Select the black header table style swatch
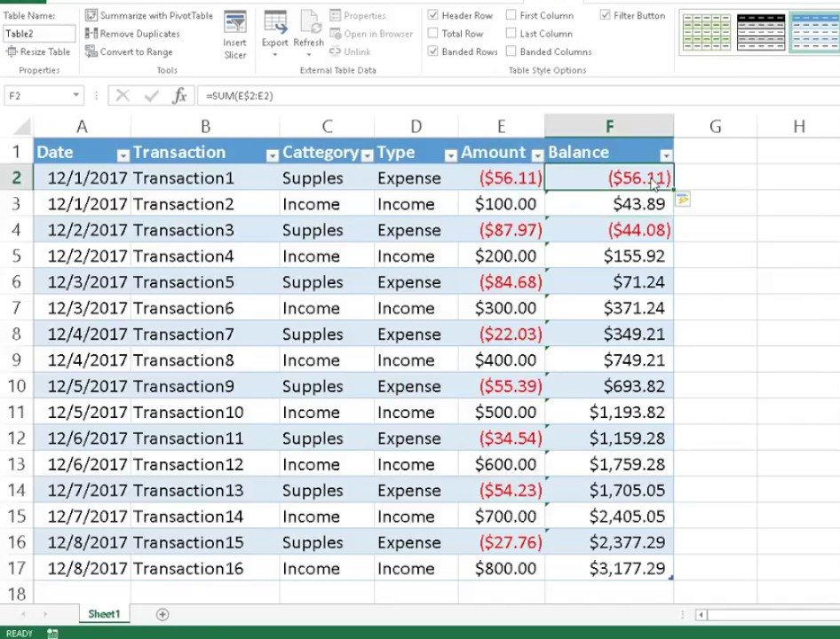Viewport: 840px width, 639px height. [761, 32]
